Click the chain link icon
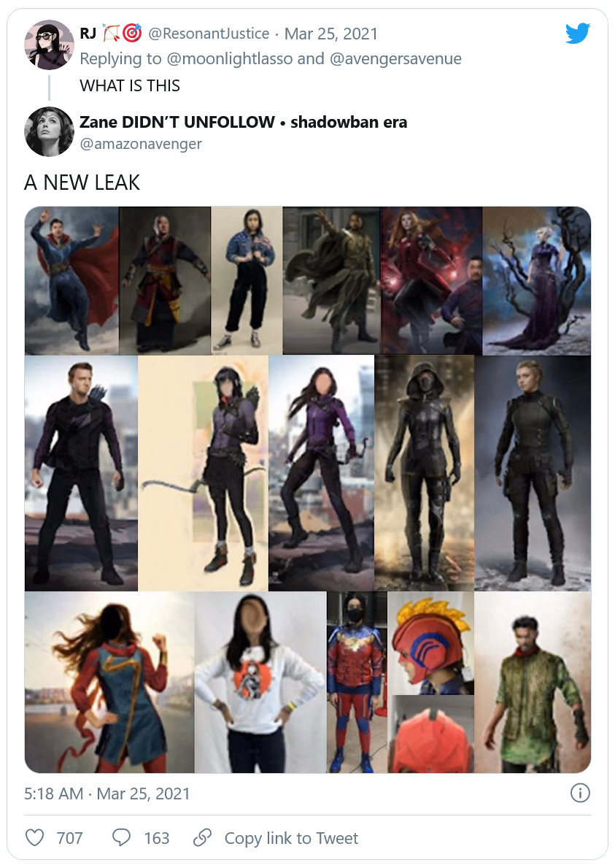 [x=202, y=837]
